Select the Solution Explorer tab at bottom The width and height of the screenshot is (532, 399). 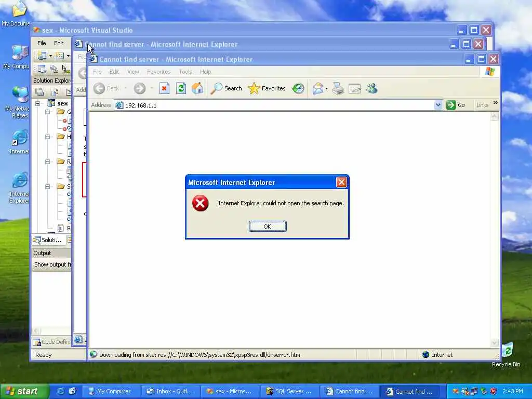(x=48, y=240)
